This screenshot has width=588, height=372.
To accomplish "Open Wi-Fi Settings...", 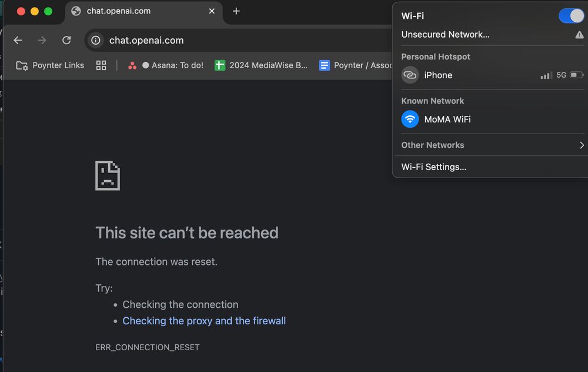I will click(x=433, y=167).
